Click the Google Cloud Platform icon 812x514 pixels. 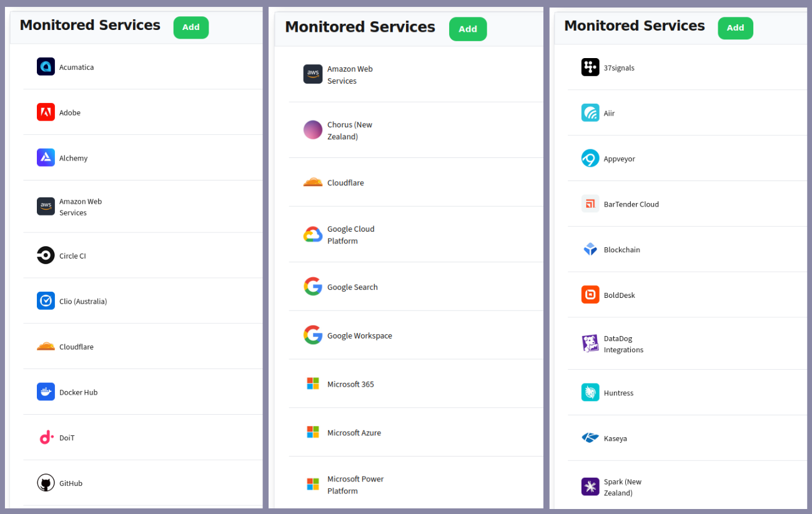[313, 235]
